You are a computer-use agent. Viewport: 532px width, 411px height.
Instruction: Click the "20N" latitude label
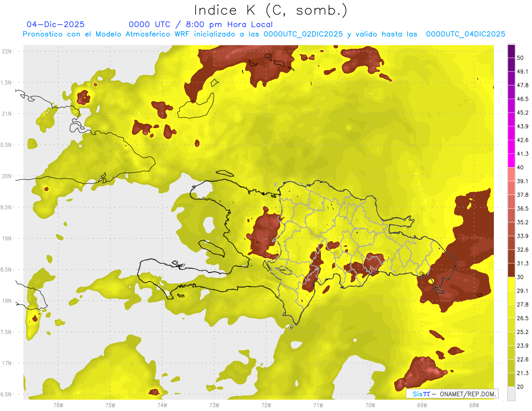(7, 176)
